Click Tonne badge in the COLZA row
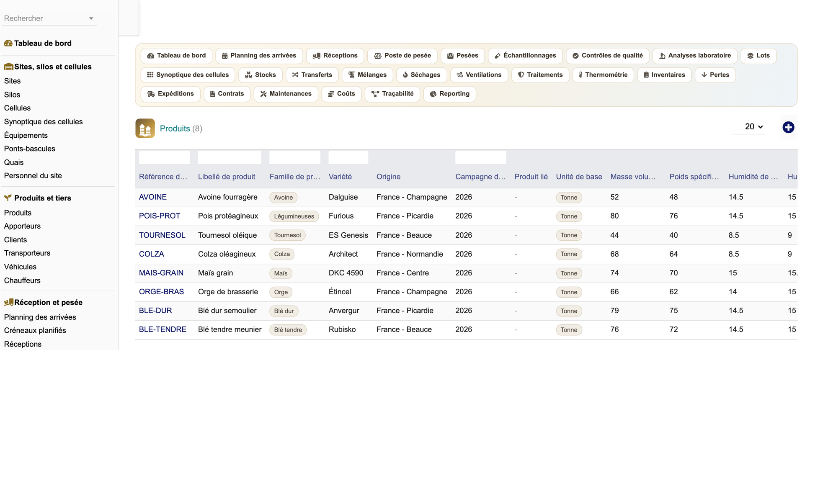Viewport: 815px width, 504px height. pos(569,254)
